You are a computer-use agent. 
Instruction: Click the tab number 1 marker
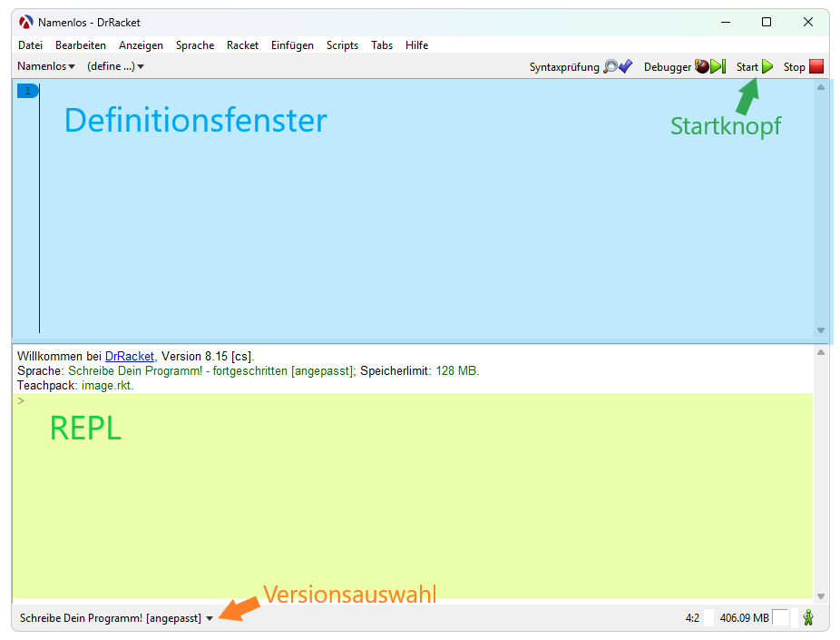click(x=27, y=90)
